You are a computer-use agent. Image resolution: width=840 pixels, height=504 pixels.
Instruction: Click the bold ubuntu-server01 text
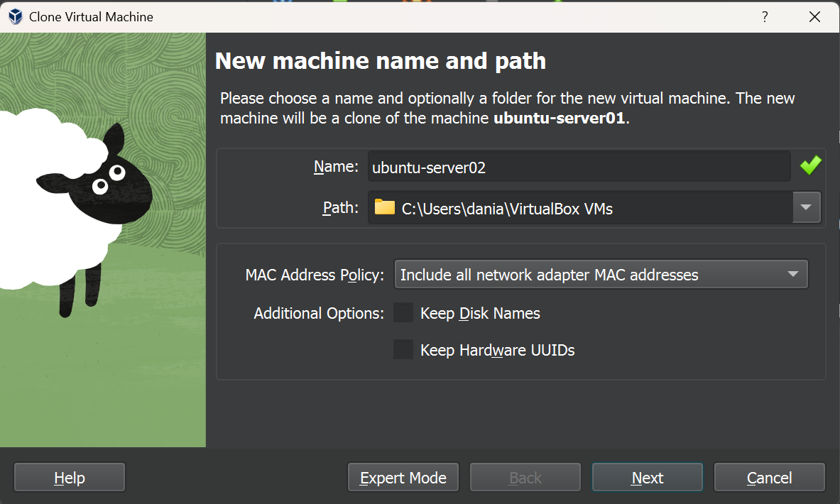pos(560,118)
